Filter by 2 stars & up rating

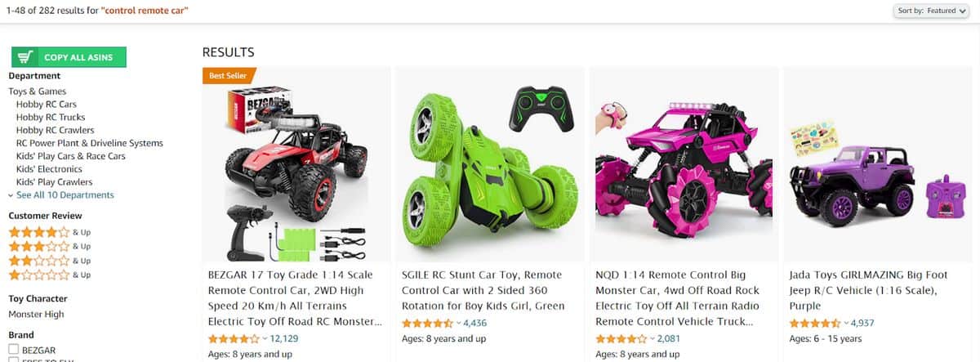click(x=49, y=261)
